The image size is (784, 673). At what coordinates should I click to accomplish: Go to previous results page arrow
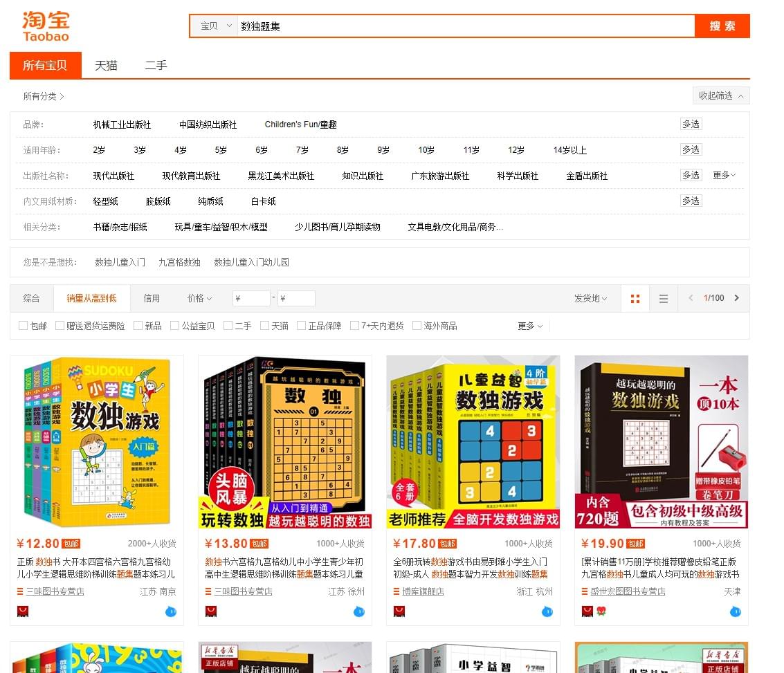coord(690,298)
